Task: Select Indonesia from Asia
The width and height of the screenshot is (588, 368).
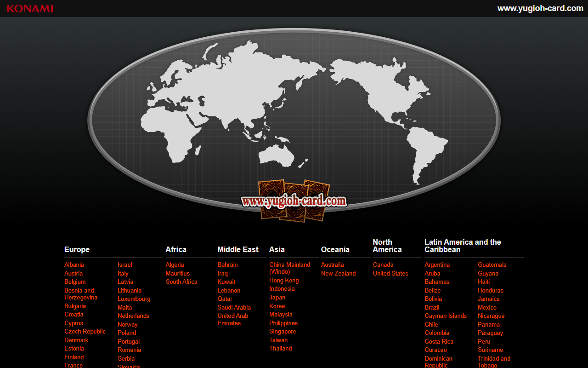Action: (282, 288)
